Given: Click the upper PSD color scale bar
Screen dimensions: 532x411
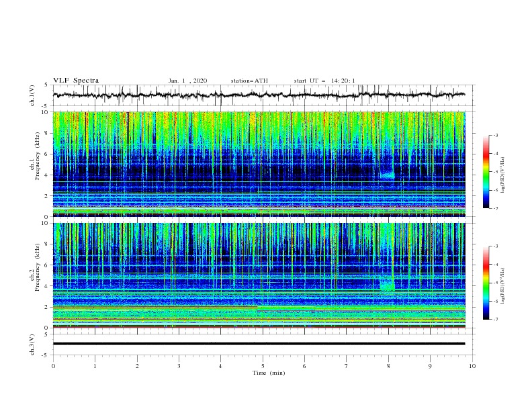Looking at the screenshot, I should point(486,172).
